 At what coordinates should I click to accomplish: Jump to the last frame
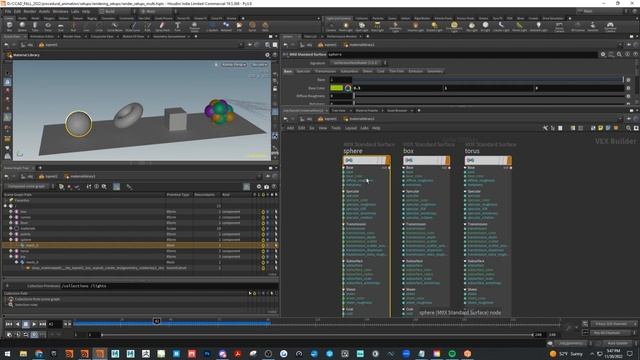coord(42,324)
